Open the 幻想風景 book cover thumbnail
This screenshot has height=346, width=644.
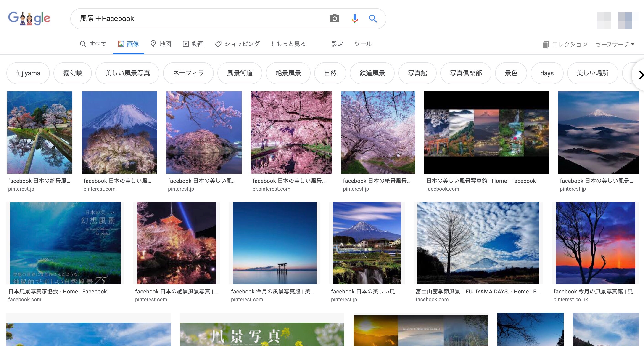coord(65,243)
